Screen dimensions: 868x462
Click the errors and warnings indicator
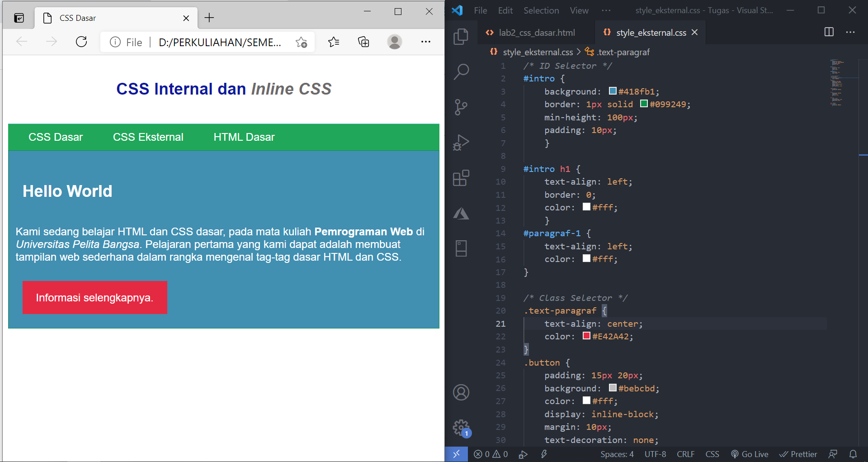coord(491,454)
